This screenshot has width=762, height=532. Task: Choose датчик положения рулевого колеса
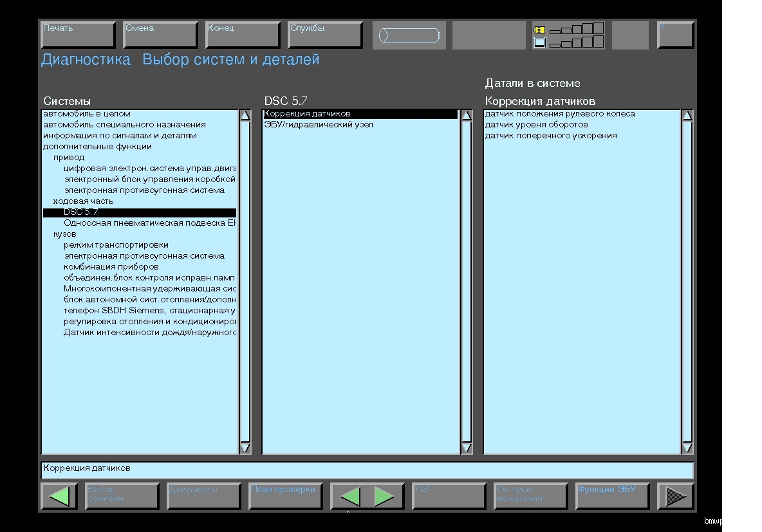560,114
